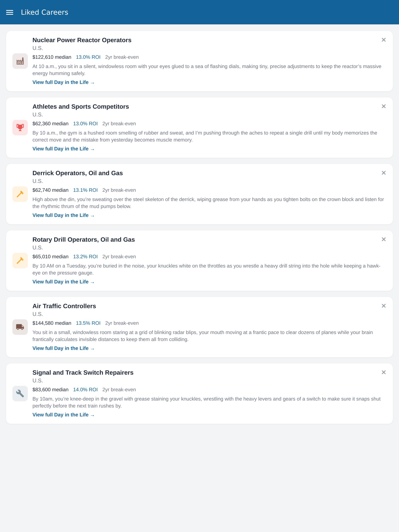Click the pickaxe icon beside Derrick Operators
The height and width of the screenshot is (532, 399).
[x=20, y=194]
